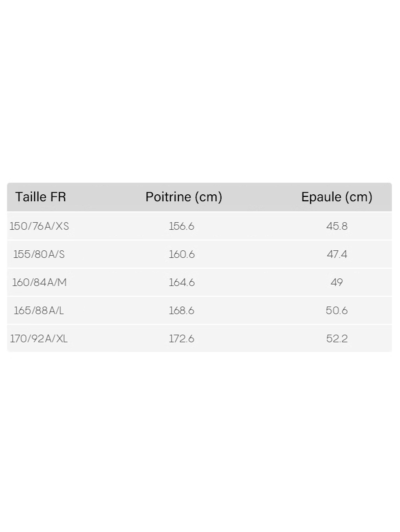Click the 47.4 shoulder value

coord(336,254)
